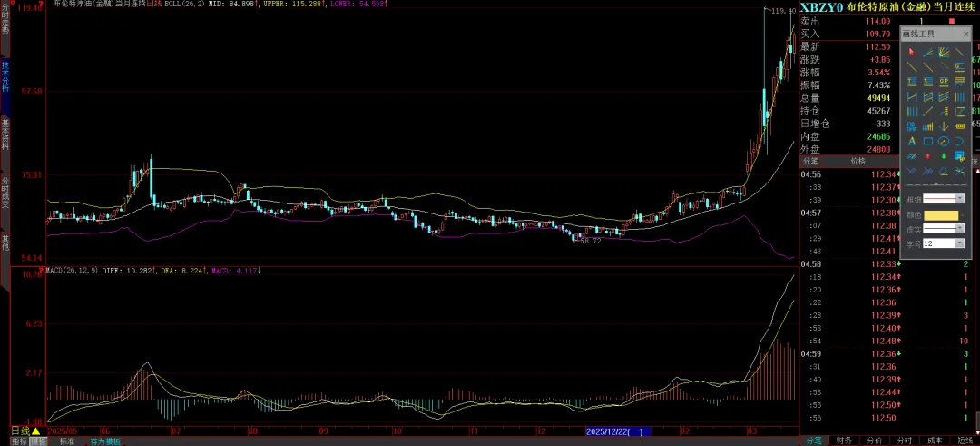Image resolution: width=980 pixels, height=446 pixels.
Task: Select the scissors delete-lines tool
Action: [960, 171]
